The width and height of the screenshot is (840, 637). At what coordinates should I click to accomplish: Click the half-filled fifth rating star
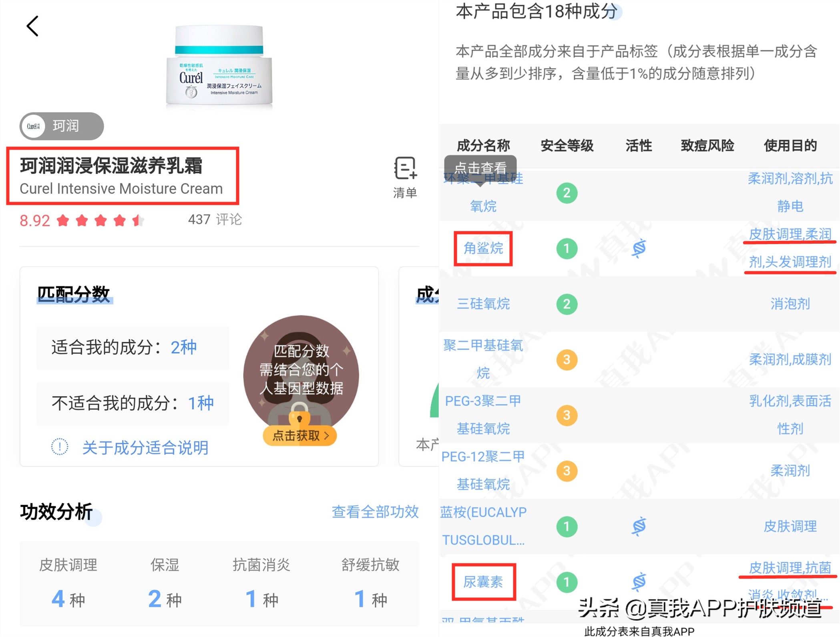[138, 220]
